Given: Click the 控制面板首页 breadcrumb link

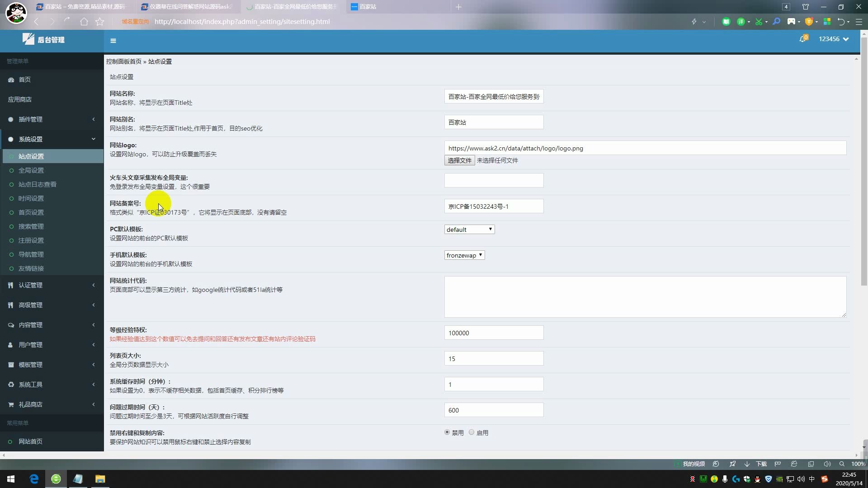Looking at the screenshot, I should [124, 61].
